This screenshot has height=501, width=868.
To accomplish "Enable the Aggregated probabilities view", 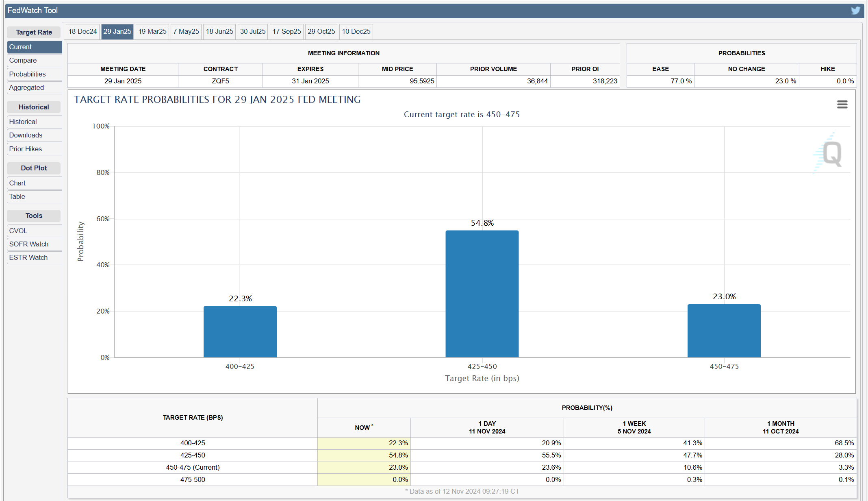I will [x=26, y=87].
